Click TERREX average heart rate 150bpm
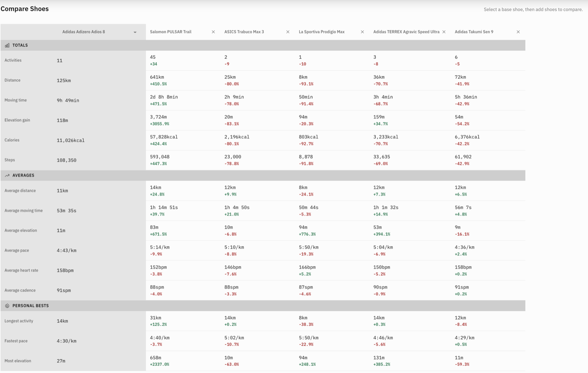Viewport: 588px width, 373px height. click(381, 267)
